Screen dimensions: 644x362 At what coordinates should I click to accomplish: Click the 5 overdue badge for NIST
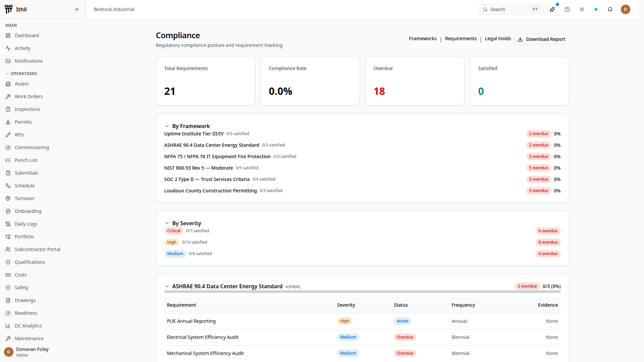[539, 168]
